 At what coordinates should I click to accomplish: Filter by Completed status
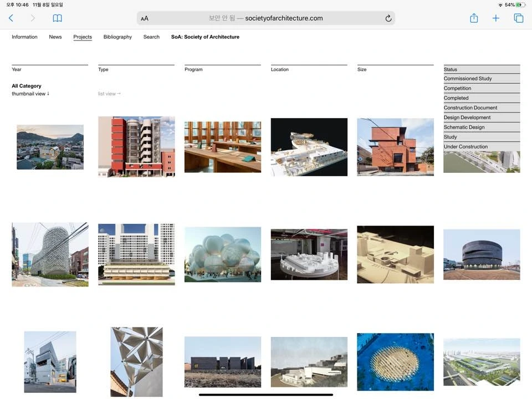tap(482, 98)
